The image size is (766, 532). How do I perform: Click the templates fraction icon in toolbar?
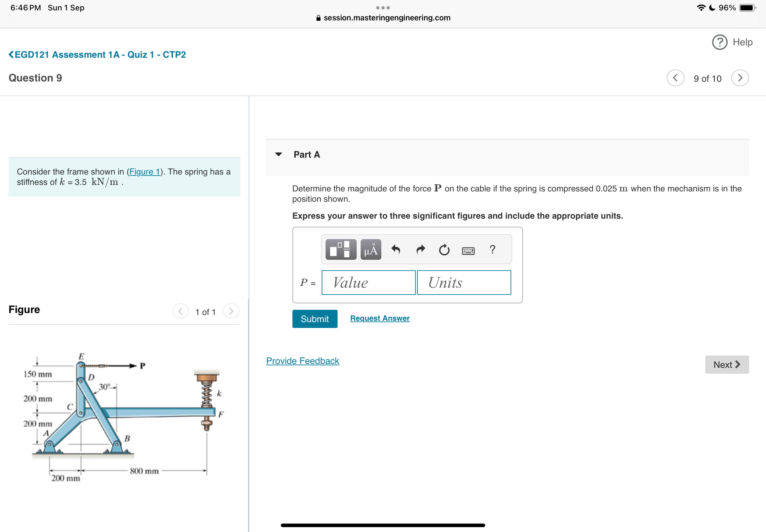[340, 249]
